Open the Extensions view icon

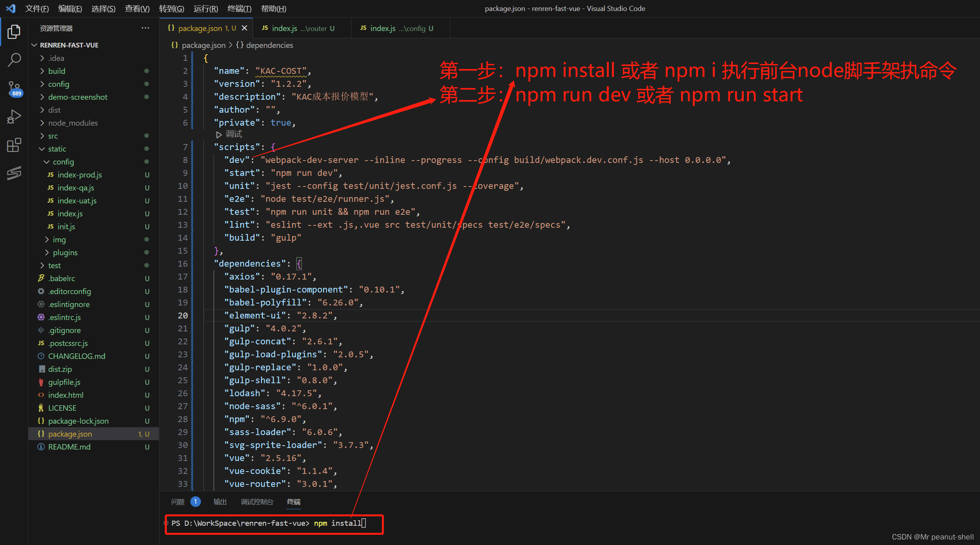tap(14, 145)
